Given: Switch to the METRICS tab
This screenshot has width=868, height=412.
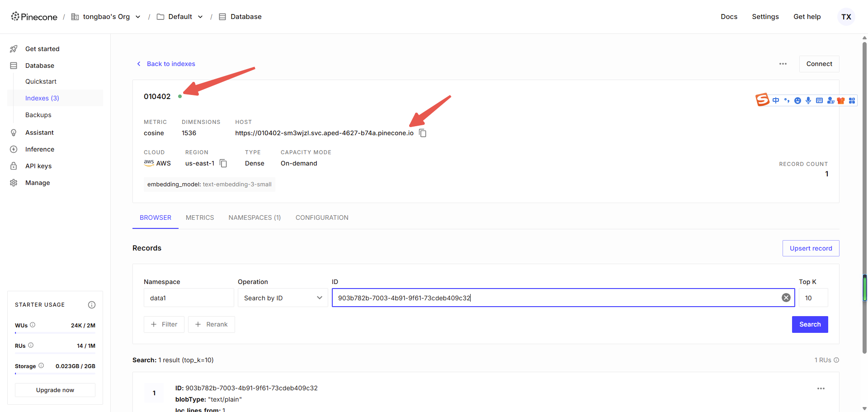Looking at the screenshot, I should [x=200, y=218].
